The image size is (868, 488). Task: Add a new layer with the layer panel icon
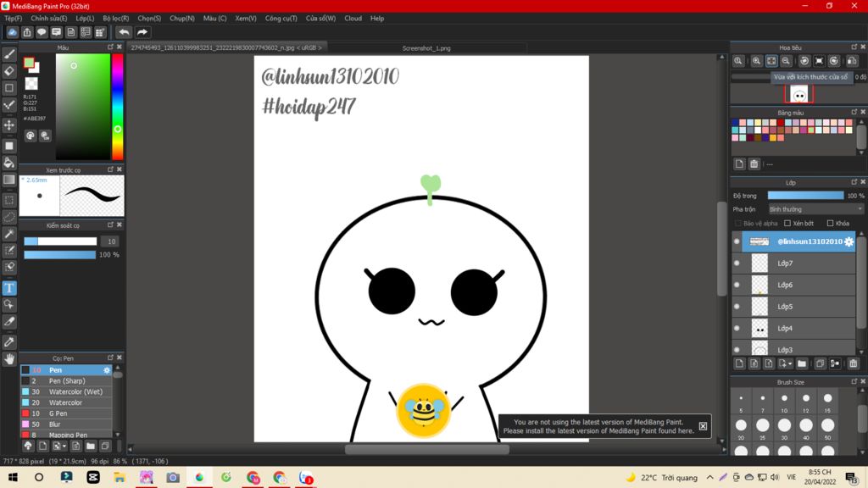(739, 363)
